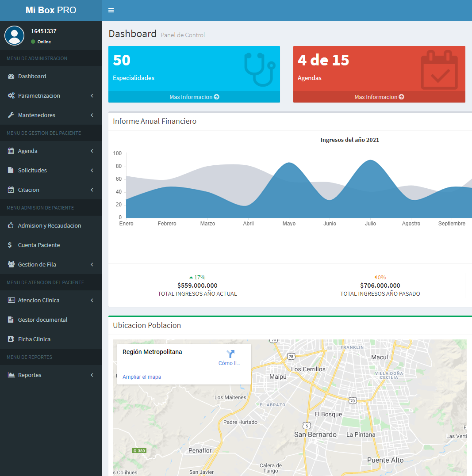Click the wrench icon beside Mantenedores
The width and height of the screenshot is (472, 476).
pyautogui.click(x=10, y=115)
